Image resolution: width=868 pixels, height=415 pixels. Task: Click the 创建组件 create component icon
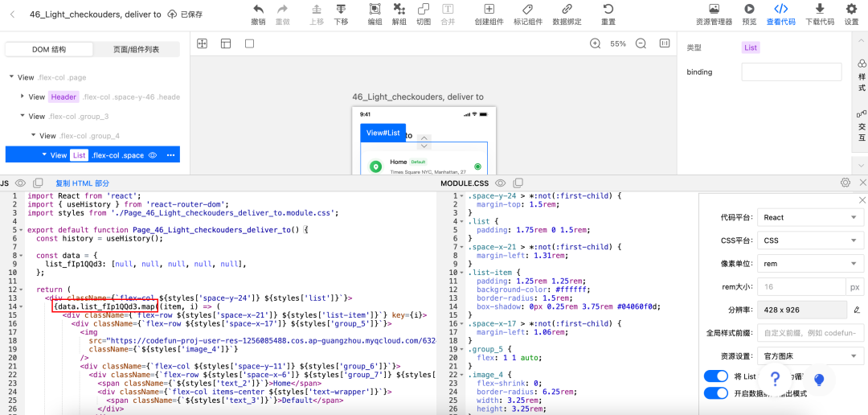click(489, 9)
